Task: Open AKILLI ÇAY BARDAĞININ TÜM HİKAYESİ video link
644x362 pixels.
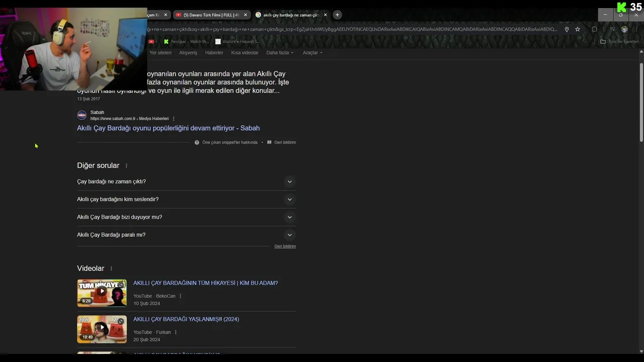Action: coord(205,283)
